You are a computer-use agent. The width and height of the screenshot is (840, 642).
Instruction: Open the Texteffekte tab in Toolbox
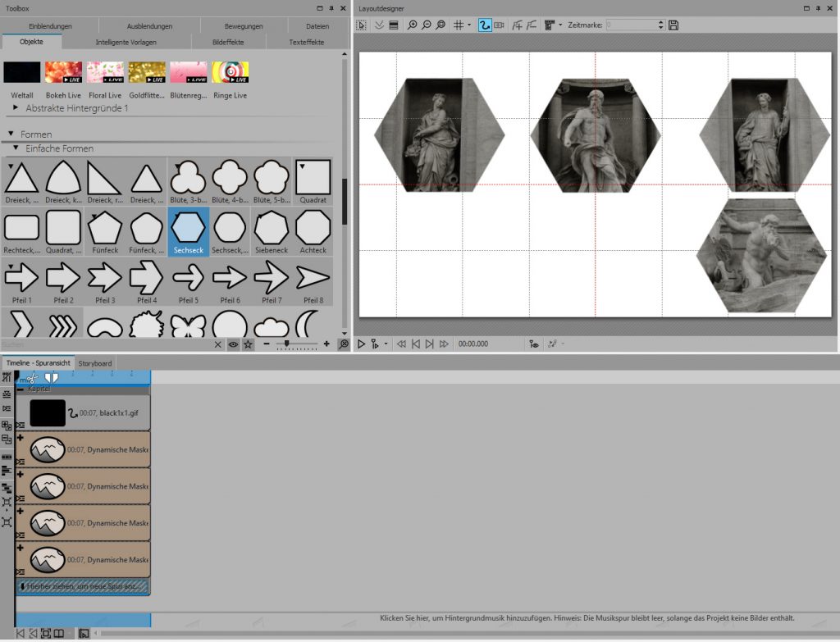tap(306, 42)
